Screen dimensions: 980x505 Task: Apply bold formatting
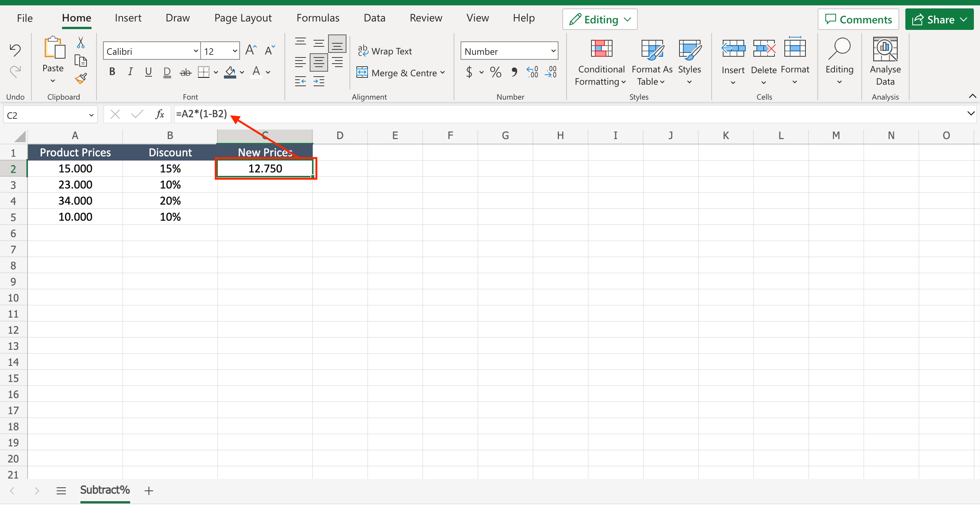[112, 71]
